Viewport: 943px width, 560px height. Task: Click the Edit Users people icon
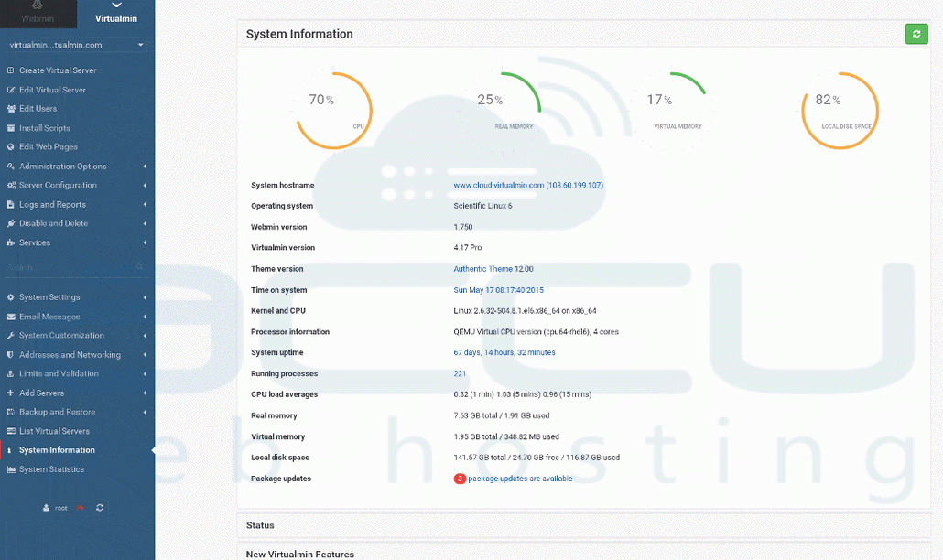click(11, 109)
